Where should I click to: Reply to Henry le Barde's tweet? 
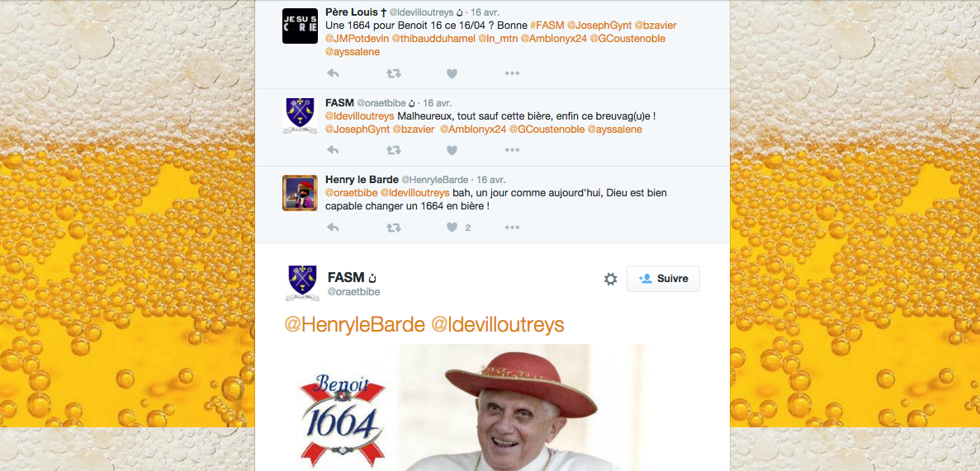(333, 228)
